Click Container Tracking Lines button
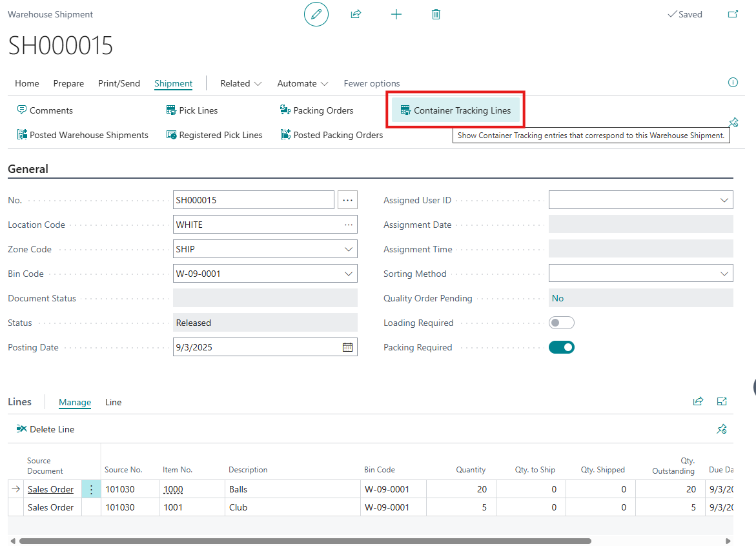Screen dimensions: 756x555 (x=456, y=110)
